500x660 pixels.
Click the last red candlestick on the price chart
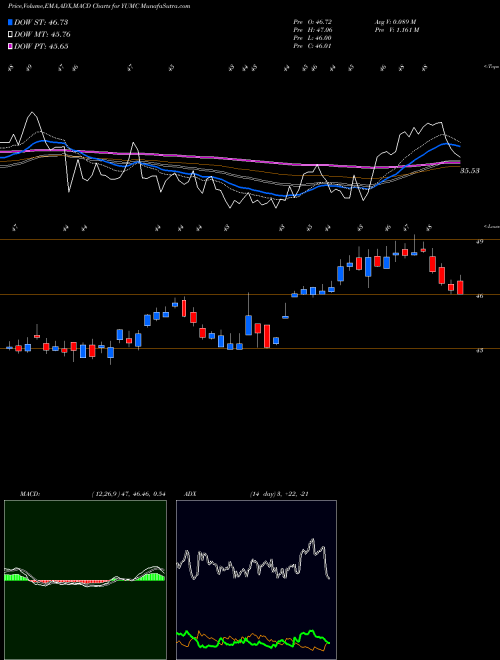click(x=460, y=287)
